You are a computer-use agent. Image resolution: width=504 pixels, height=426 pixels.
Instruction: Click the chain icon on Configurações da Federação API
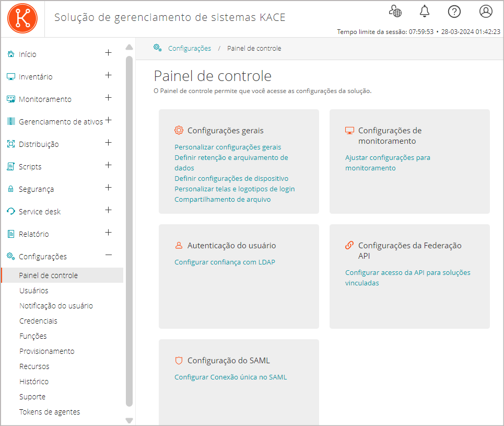tap(348, 245)
